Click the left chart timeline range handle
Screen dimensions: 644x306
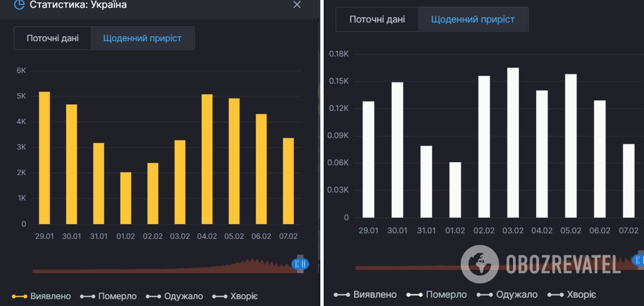[300, 264]
